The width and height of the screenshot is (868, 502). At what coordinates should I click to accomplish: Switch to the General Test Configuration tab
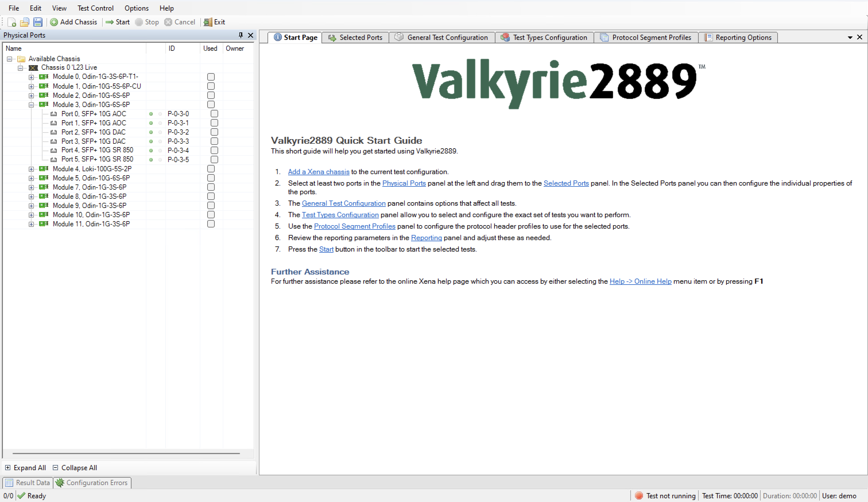pos(442,38)
